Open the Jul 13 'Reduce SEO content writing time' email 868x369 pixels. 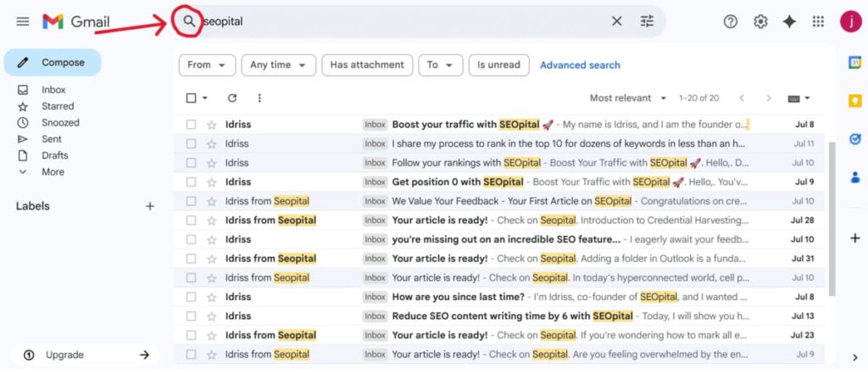pos(498,316)
